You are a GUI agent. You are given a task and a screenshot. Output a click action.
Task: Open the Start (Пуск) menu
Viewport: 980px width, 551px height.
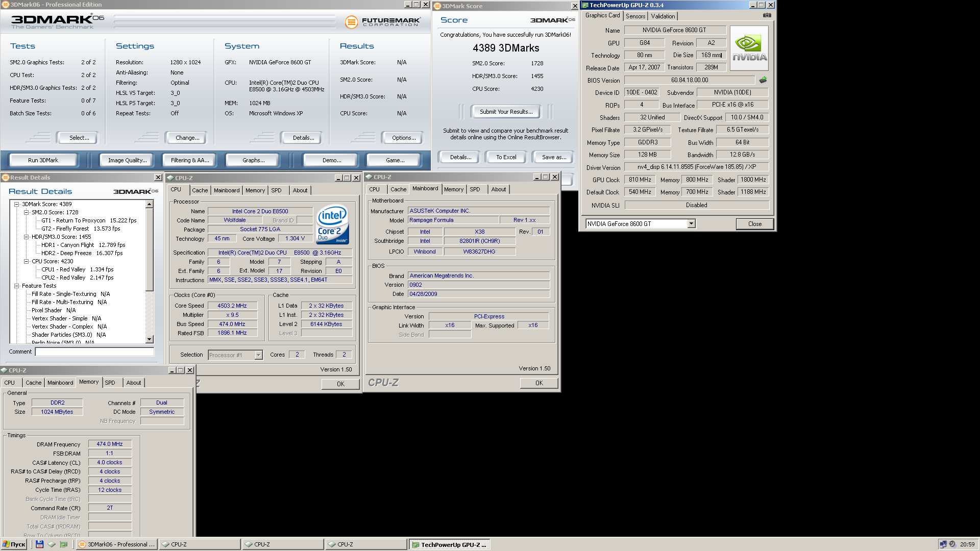click(14, 544)
